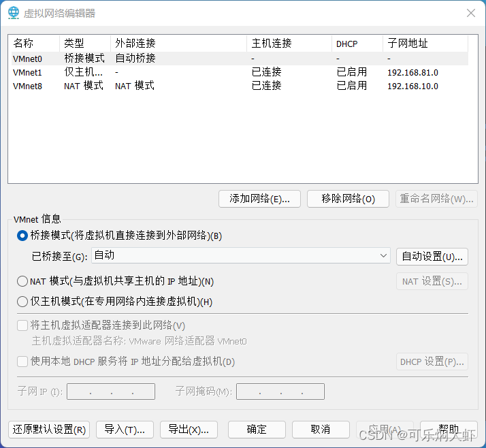Click the 帮助 button

[449, 430]
